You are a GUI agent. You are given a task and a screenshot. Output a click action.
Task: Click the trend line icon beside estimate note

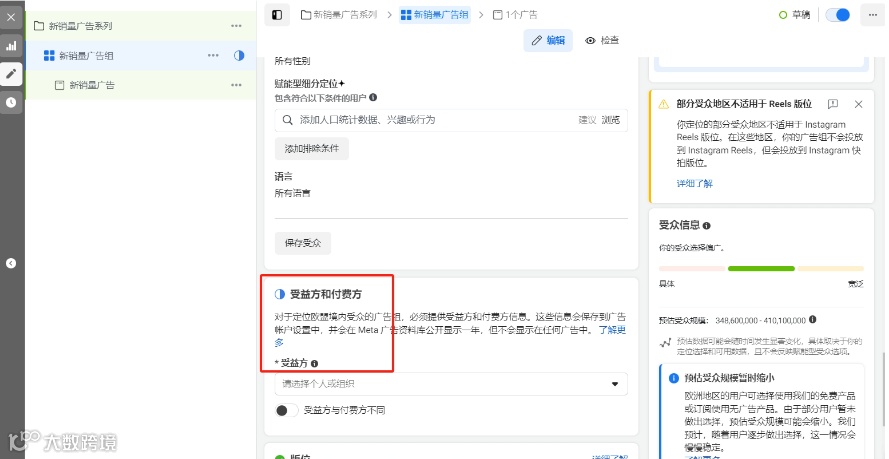(x=665, y=342)
